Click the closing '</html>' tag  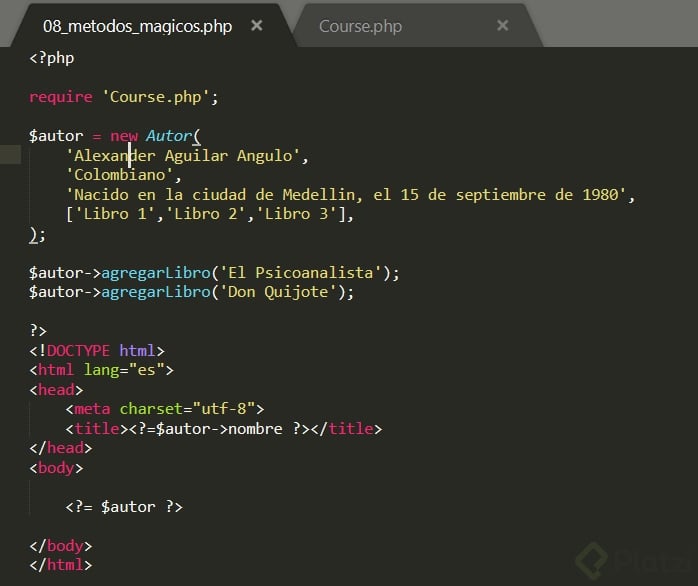[x=61, y=565]
